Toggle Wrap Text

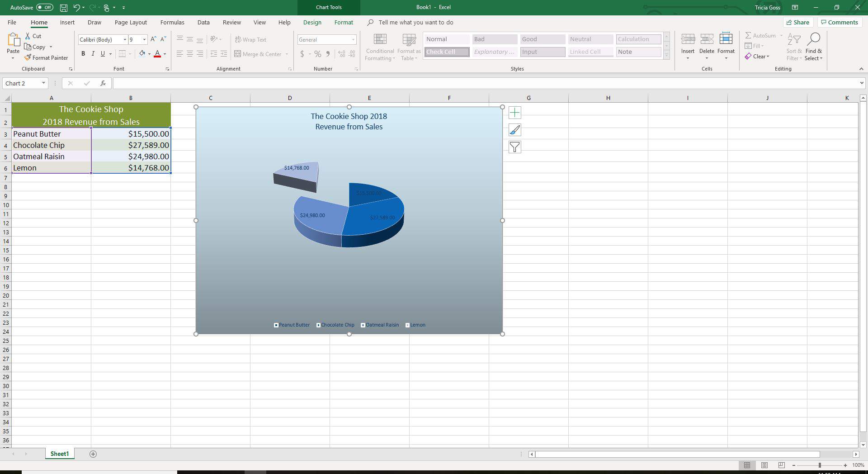[251, 39]
